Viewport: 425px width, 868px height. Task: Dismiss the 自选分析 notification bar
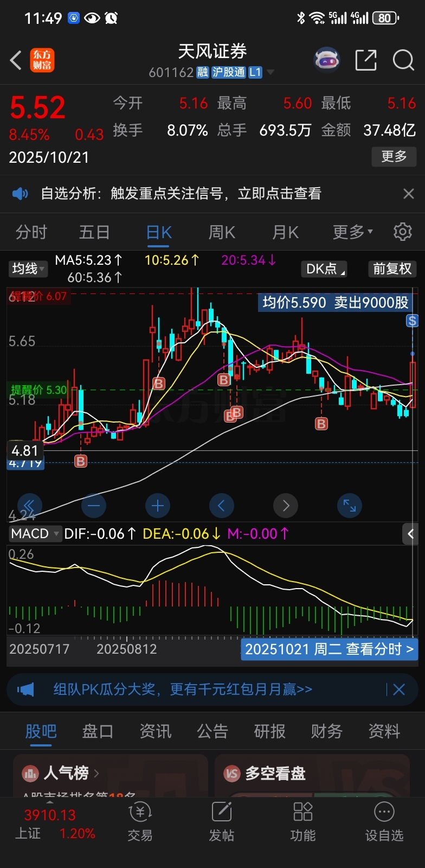(409, 194)
